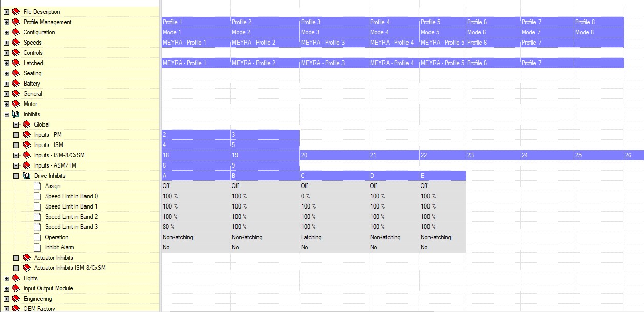This screenshot has width=644, height=312.
Task: Collapse the Drive Inhibits subtree
Action: click(16, 176)
